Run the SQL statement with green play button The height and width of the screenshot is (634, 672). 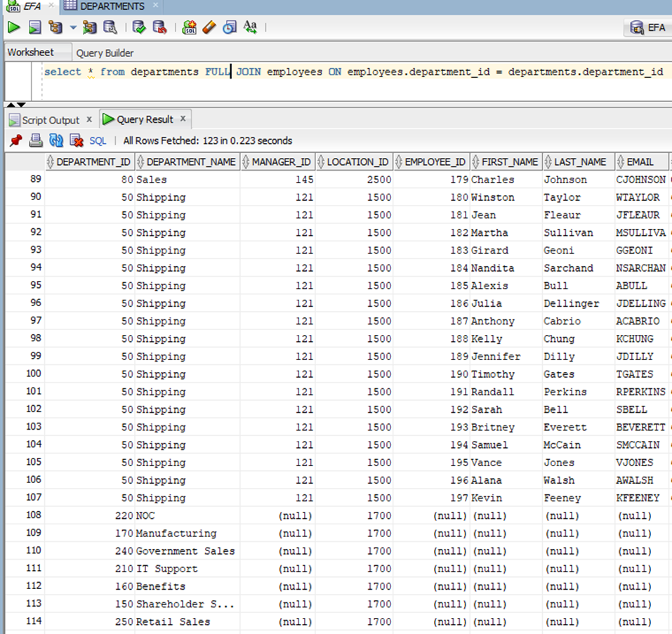[x=14, y=27]
